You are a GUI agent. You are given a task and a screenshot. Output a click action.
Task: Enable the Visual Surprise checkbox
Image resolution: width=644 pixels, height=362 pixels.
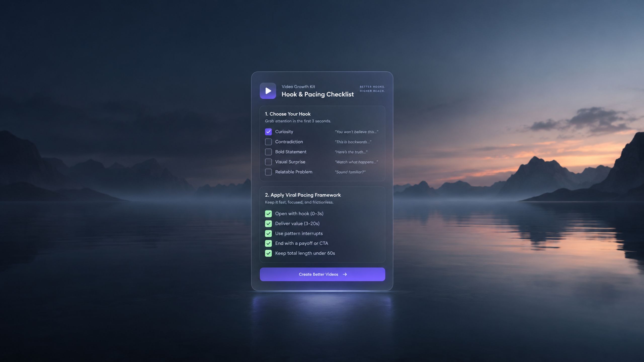coord(268,162)
